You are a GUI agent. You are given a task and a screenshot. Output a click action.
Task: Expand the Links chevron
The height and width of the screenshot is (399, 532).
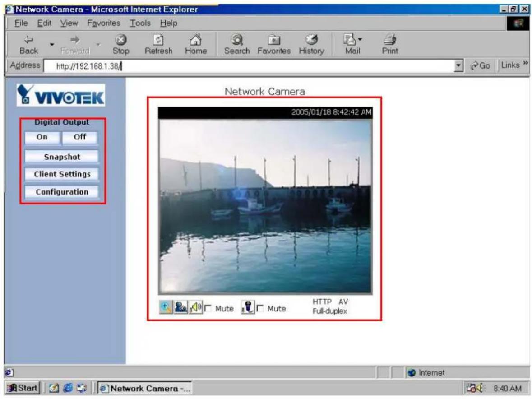pos(525,63)
